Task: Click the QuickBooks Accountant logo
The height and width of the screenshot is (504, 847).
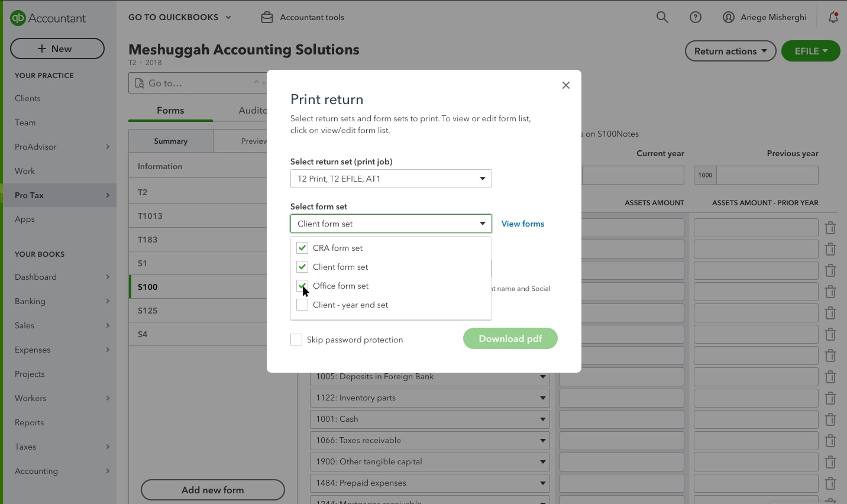Action: click(x=48, y=18)
